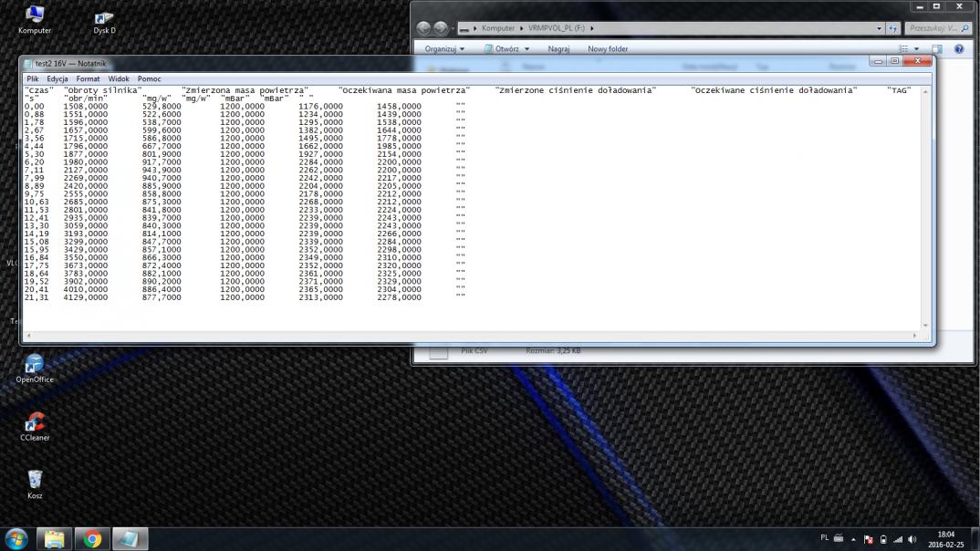Click the Action Center flag tray icon
The image size is (980, 551).
(x=868, y=539)
